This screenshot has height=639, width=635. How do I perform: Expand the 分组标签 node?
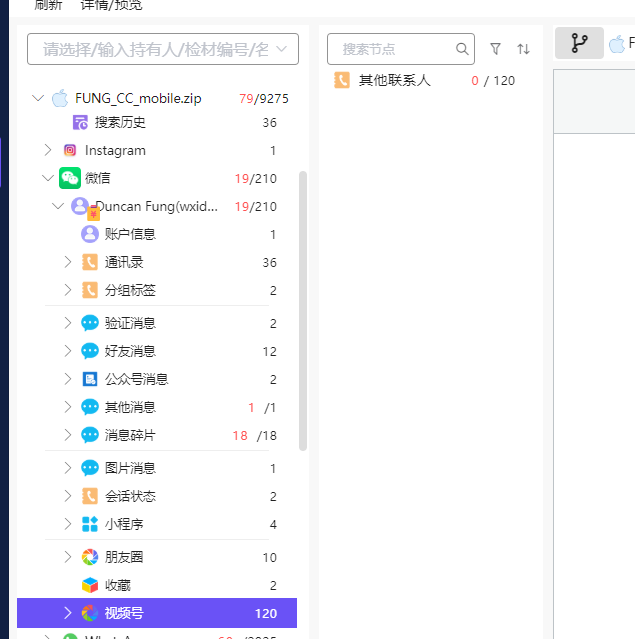(x=68, y=290)
